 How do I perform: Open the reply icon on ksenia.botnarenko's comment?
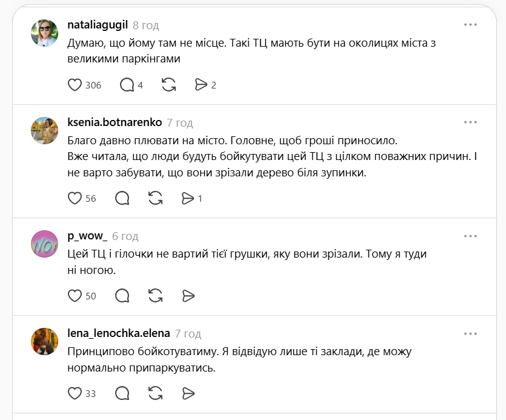pyautogui.click(x=122, y=198)
